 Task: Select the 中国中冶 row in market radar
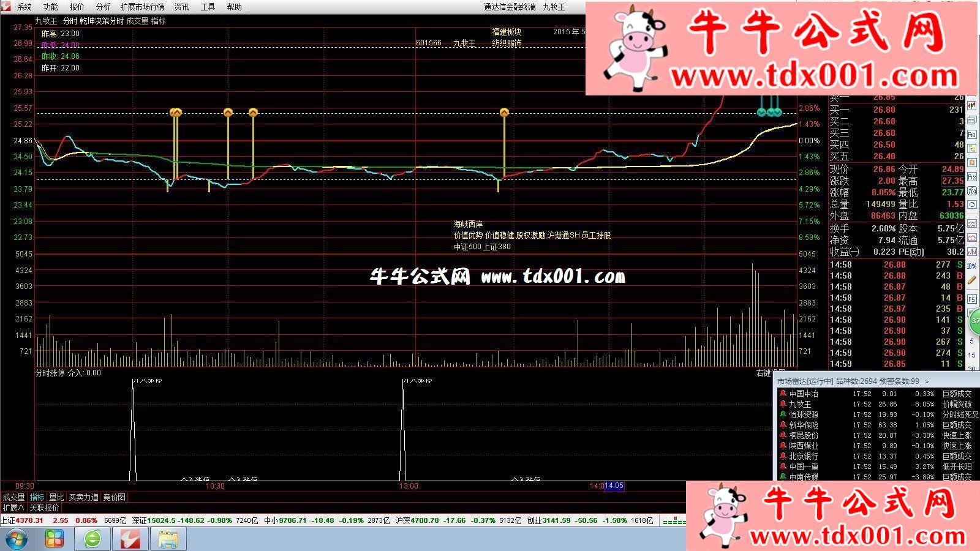coord(877,394)
